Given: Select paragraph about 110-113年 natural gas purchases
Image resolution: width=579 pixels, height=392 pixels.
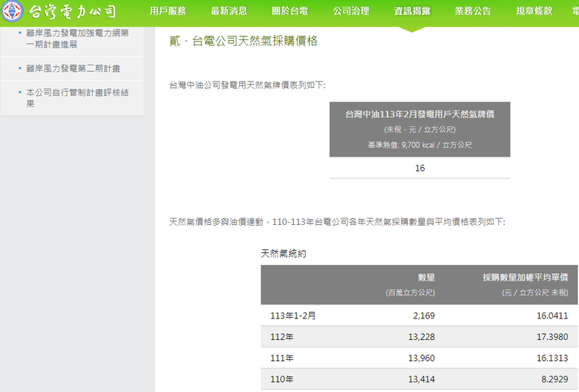Looking at the screenshot, I should [337, 222].
